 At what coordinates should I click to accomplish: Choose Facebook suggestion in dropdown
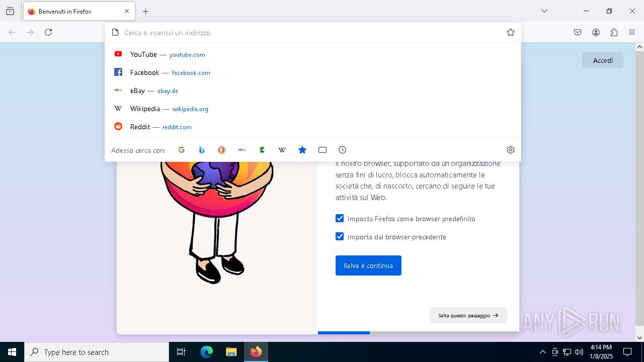(313, 72)
